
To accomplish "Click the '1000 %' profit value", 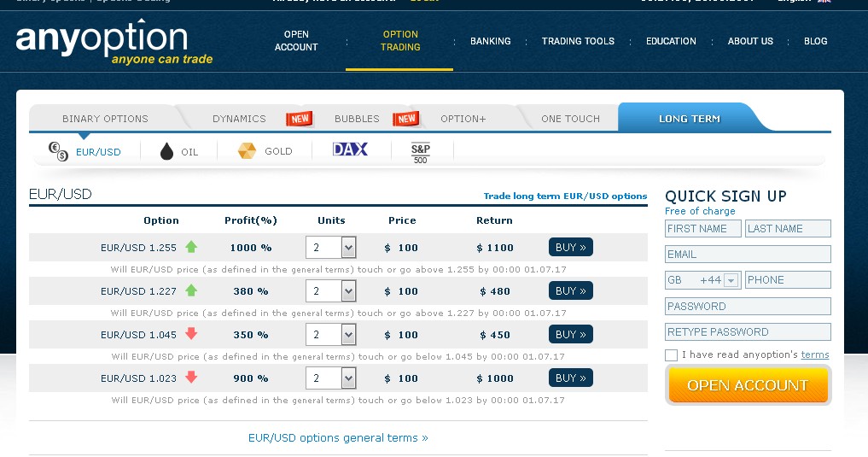I will (251, 249).
